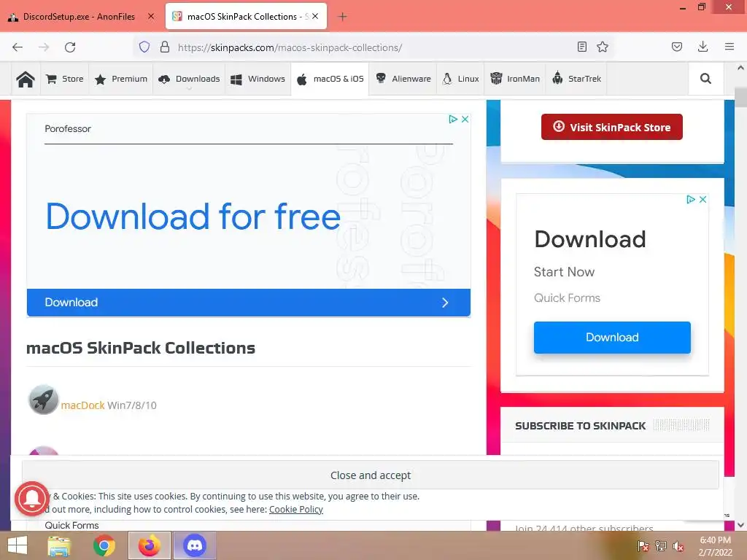Open the Firefox hamburger menu

(x=729, y=47)
